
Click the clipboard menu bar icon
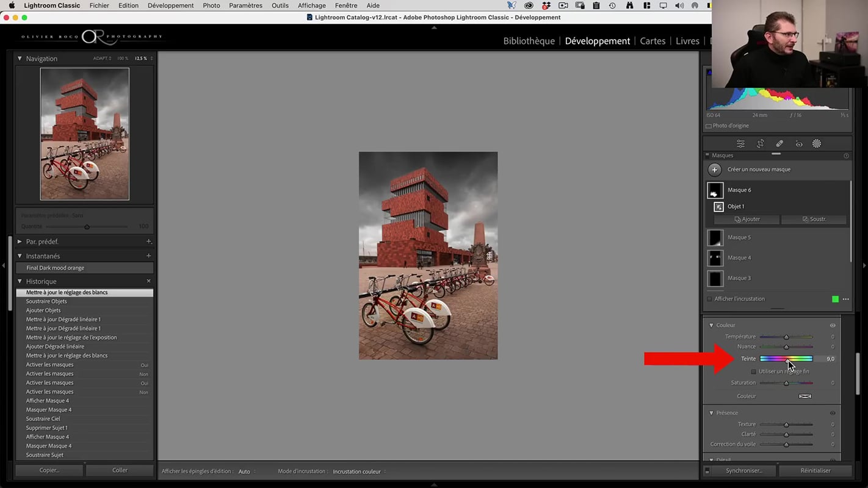click(596, 5)
